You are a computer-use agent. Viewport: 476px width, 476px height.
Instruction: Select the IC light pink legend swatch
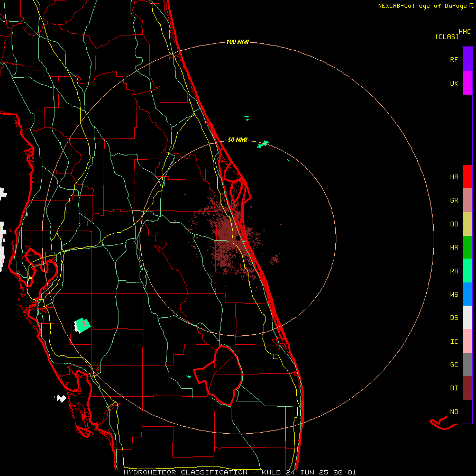467,341
